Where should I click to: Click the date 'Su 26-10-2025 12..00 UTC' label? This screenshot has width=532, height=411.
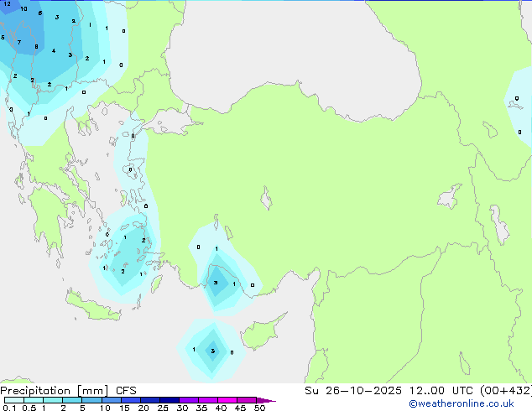pos(389,390)
